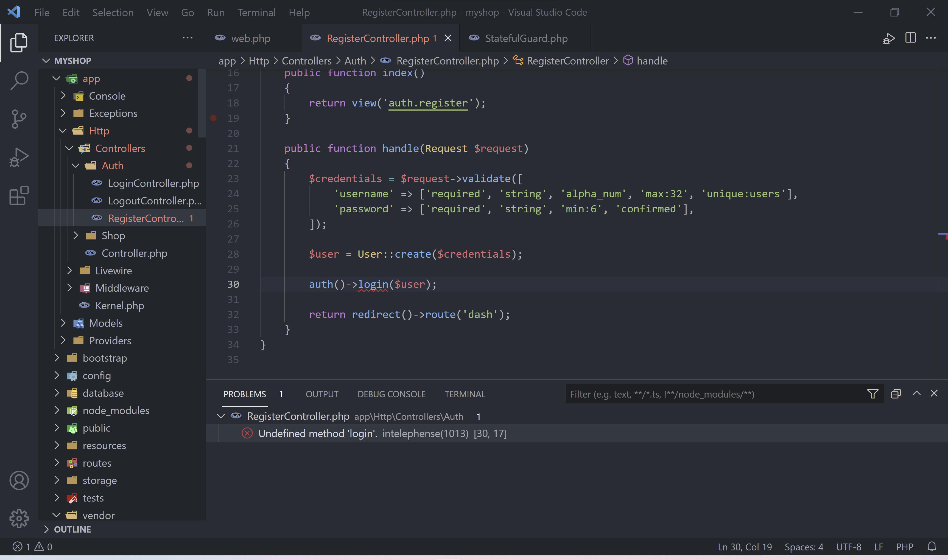Toggle the Problems filter icon
This screenshot has width=948, height=560.
(873, 393)
